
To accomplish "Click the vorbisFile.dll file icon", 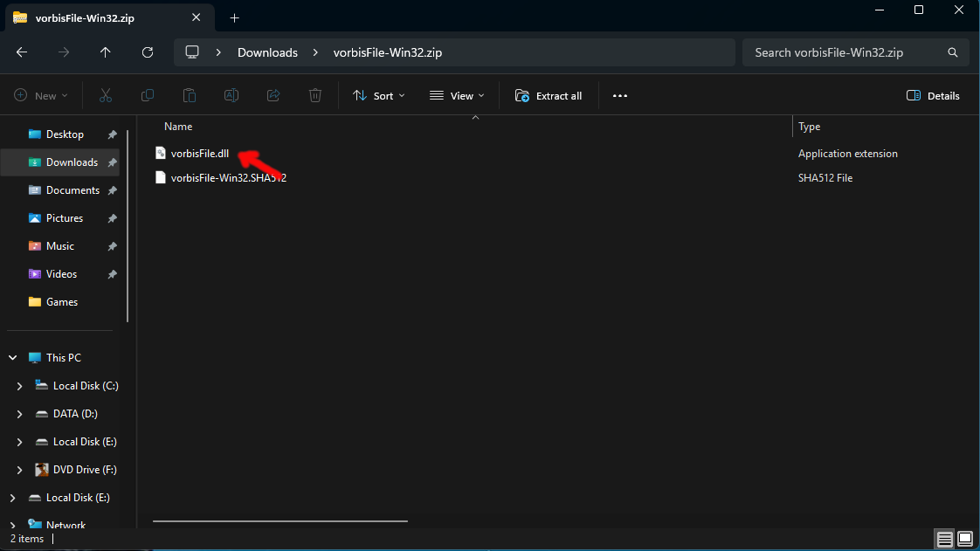I will click(161, 153).
